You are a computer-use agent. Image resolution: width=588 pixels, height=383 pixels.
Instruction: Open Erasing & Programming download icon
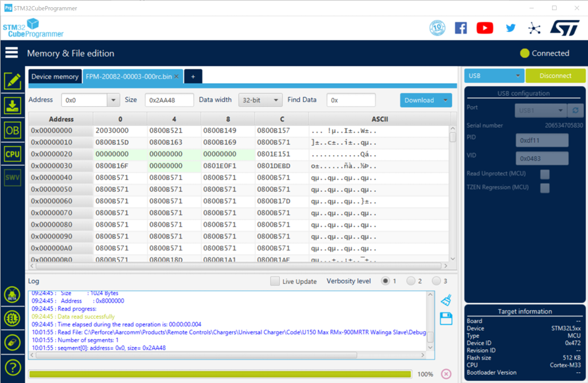(13, 106)
